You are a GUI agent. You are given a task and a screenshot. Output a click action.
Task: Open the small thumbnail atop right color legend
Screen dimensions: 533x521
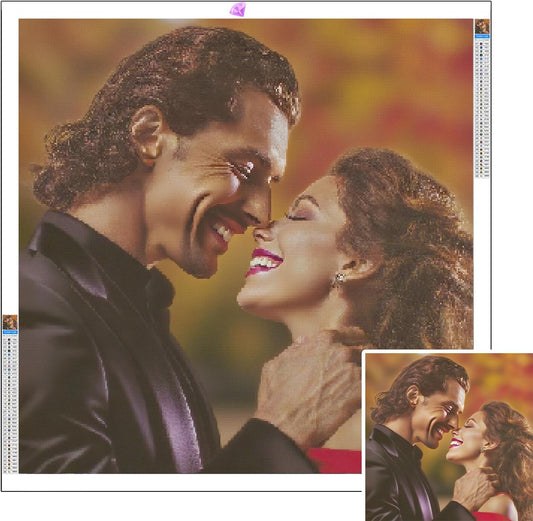click(x=482, y=27)
